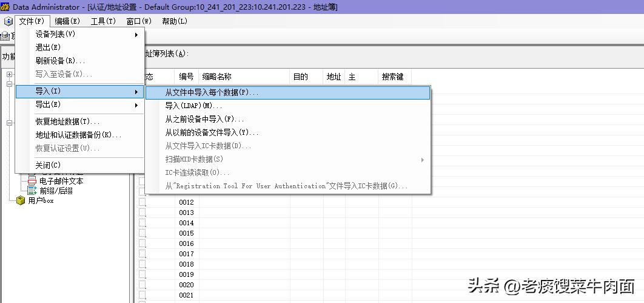Sort by the 编号 column header
Screen dimensions: 644x303
coord(187,77)
